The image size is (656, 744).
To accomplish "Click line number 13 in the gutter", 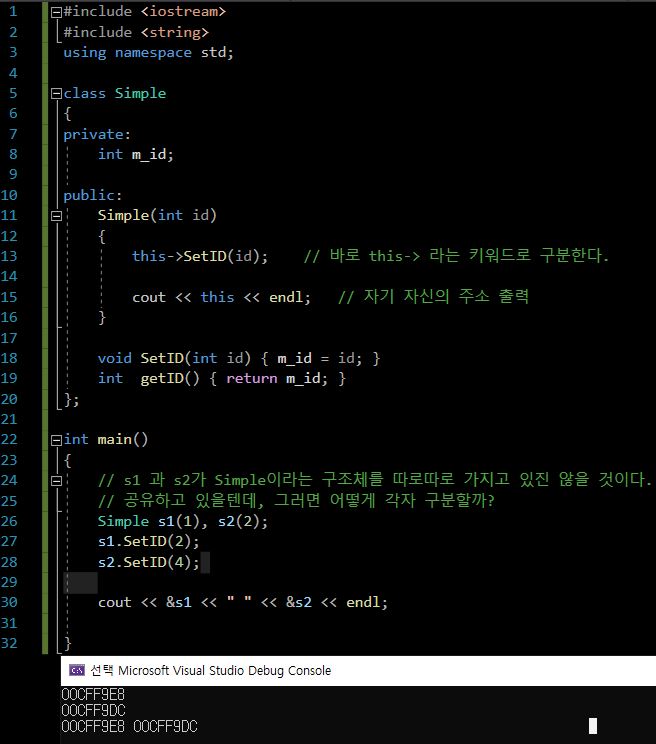I will (9, 256).
